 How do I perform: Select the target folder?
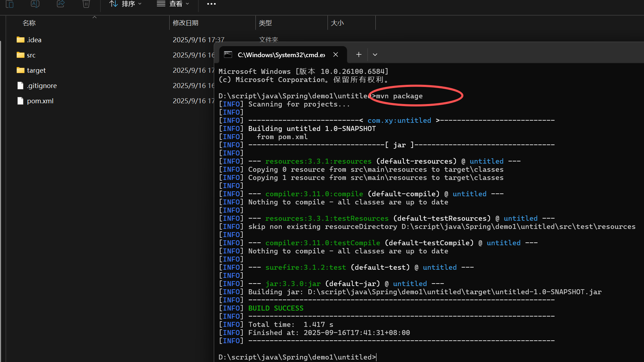[x=36, y=70]
